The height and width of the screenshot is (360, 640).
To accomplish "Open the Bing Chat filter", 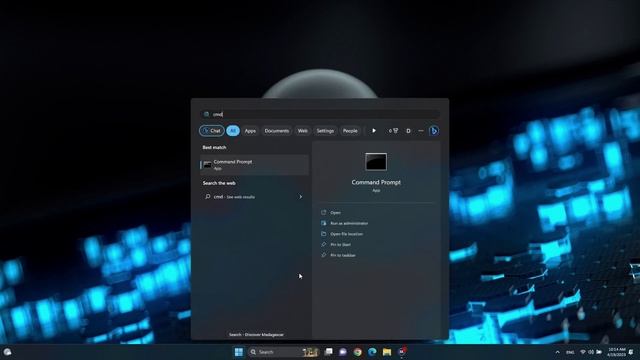I will coord(211,131).
